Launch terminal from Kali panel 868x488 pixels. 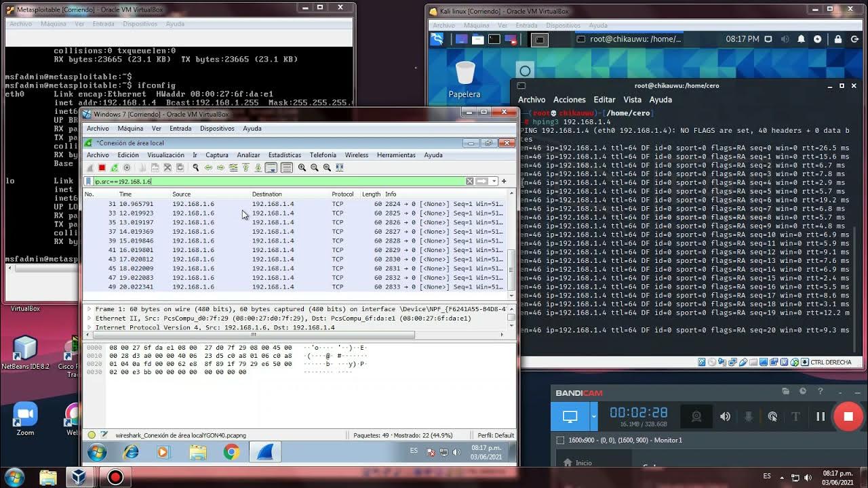[494, 39]
